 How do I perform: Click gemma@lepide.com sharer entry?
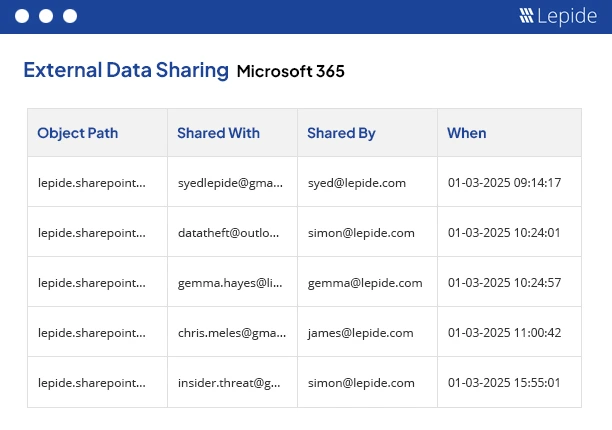coord(365,283)
